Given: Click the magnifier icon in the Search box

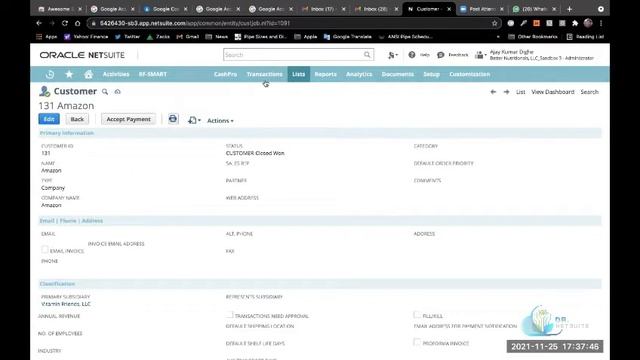Looking at the screenshot, I should tap(367, 55).
